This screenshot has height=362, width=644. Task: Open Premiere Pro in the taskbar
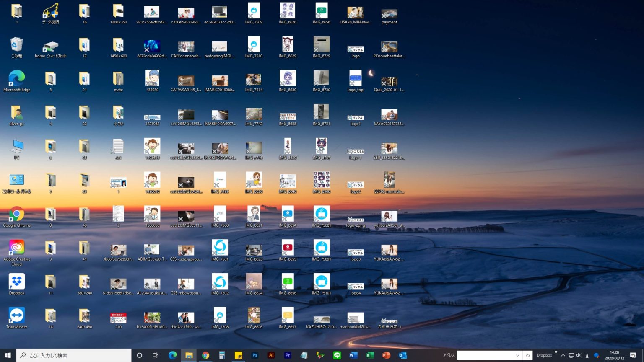pos(288,355)
